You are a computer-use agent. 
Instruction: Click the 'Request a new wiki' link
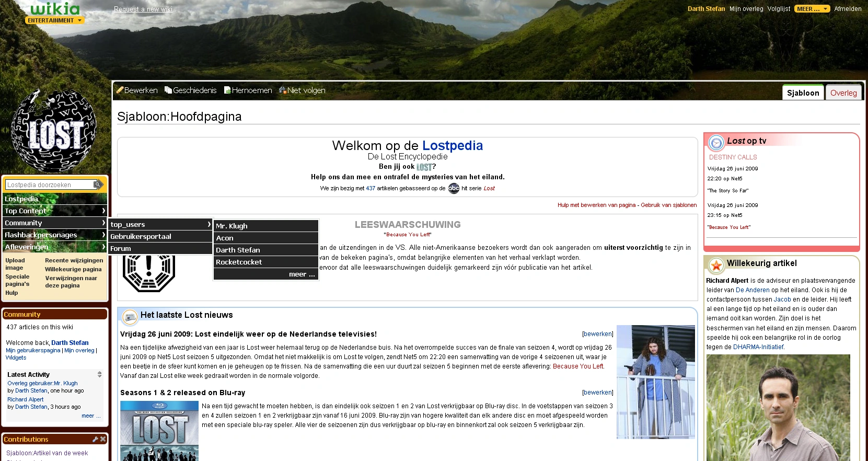point(143,9)
